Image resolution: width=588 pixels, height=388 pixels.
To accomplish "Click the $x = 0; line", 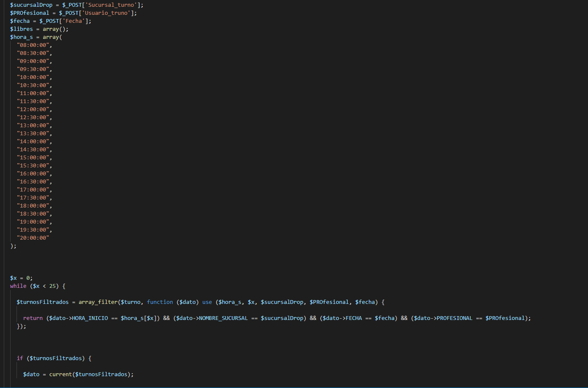I will (22, 278).
